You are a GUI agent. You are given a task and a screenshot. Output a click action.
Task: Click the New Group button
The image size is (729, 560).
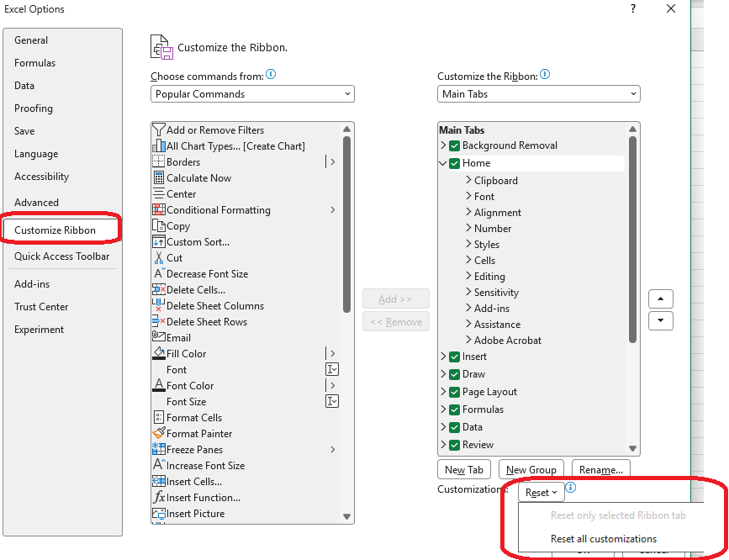(x=531, y=470)
